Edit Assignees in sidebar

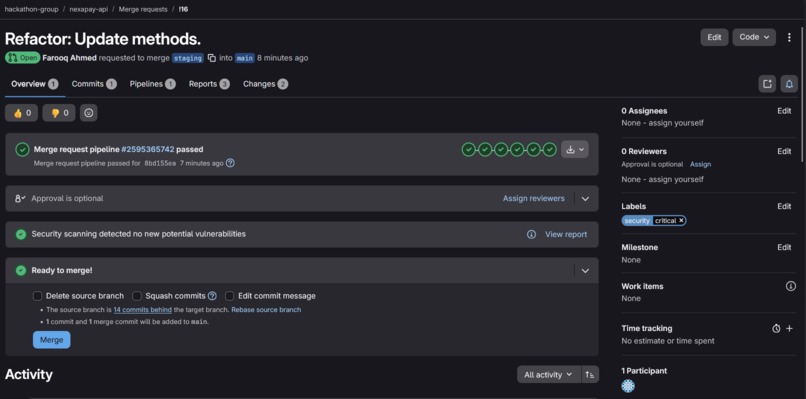(784, 111)
